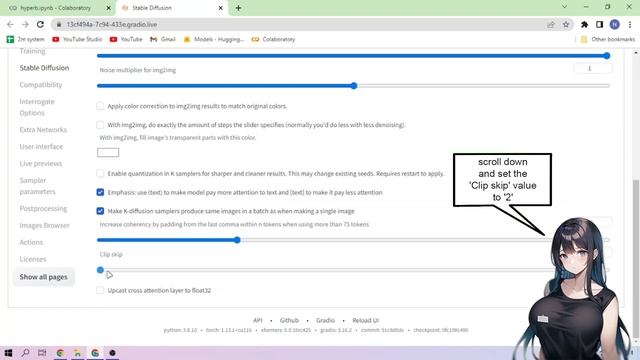The height and width of the screenshot is (360, 640).
Task: Open the Extra Networks settings page
Action: click(43, 129)
